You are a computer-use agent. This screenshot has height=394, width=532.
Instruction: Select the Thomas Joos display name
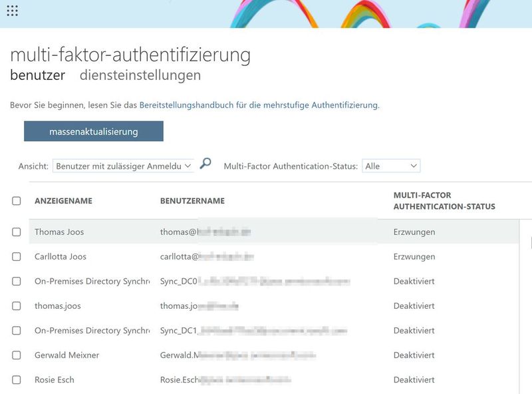59,232
